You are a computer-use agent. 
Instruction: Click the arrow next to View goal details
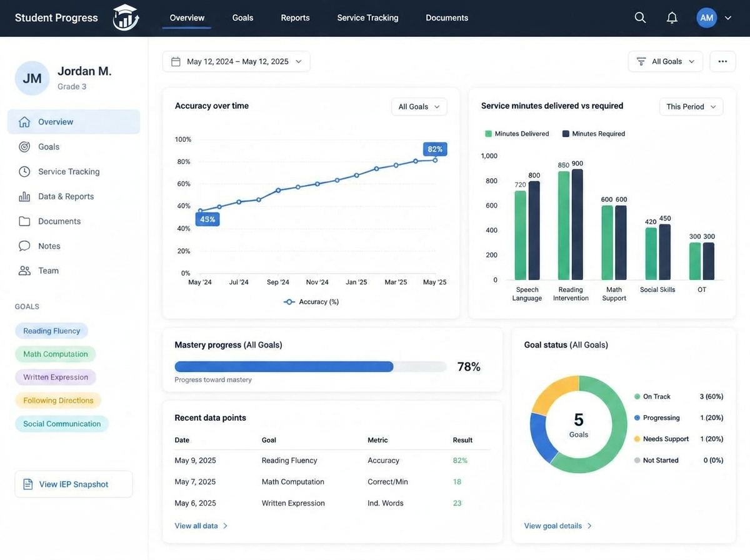(x=589, y=526)
